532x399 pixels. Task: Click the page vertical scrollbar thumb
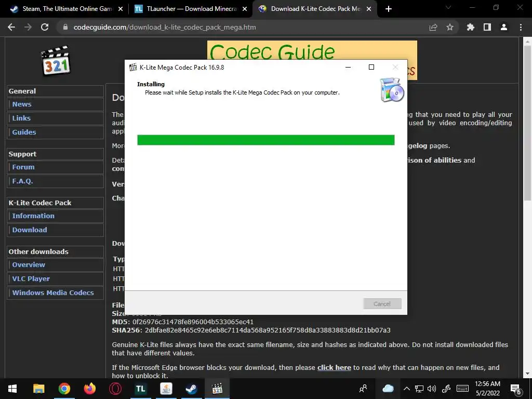528,122
